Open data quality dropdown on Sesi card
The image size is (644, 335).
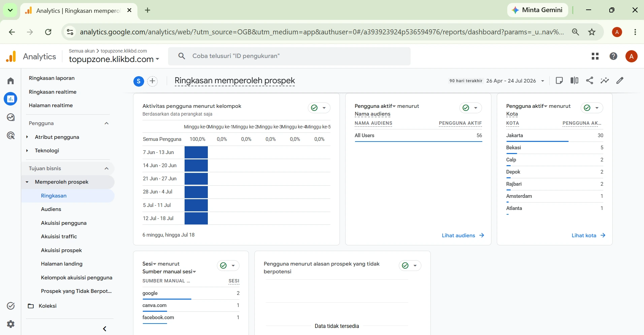click(228, 266)
